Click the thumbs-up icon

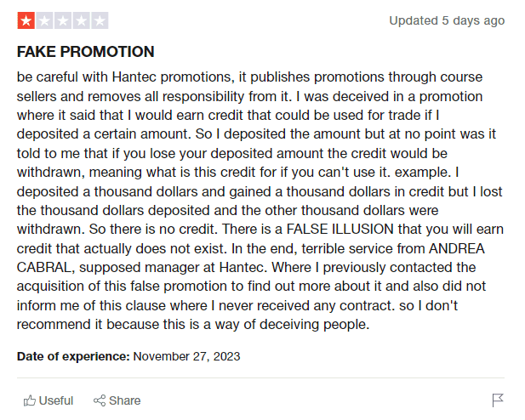(30, 400)
